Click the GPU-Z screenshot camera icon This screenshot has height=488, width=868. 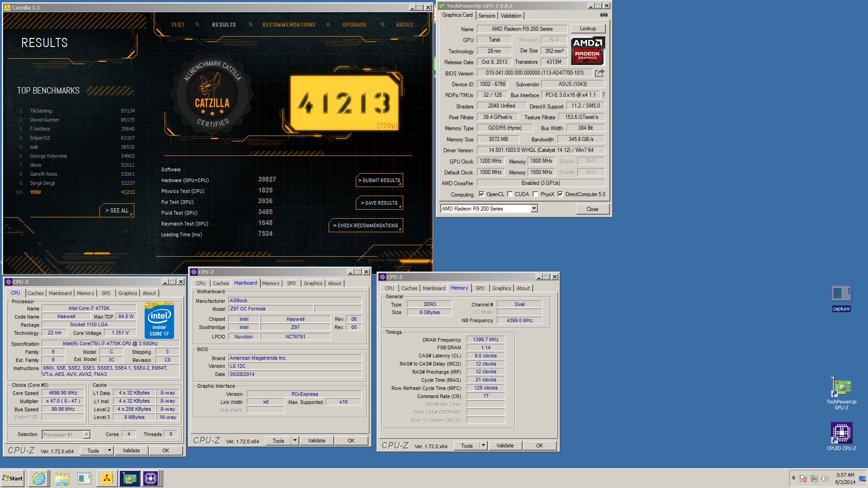point(604,15)
